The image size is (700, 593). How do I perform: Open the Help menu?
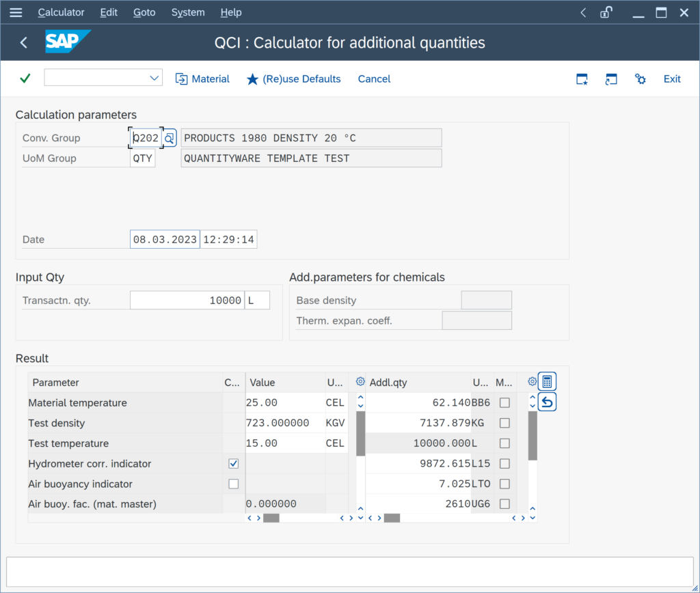click(231, 12)
